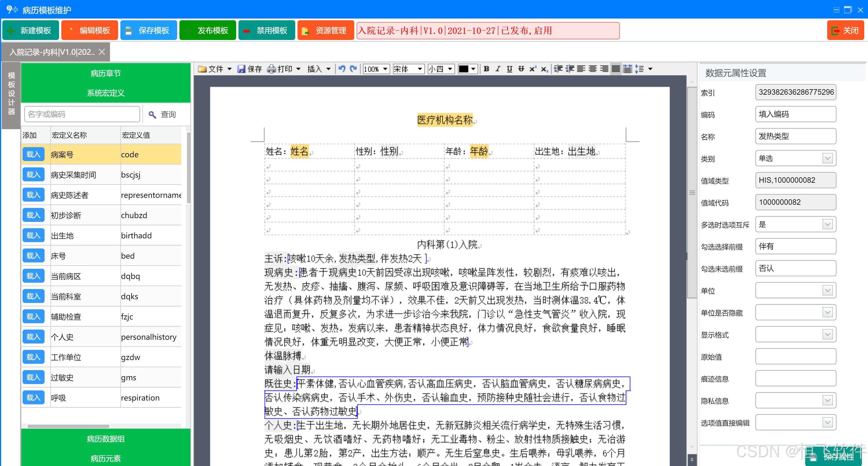Click the 名字或编码 search field
The height and width of the screenshot is (466, 868).
click(82, 114)
